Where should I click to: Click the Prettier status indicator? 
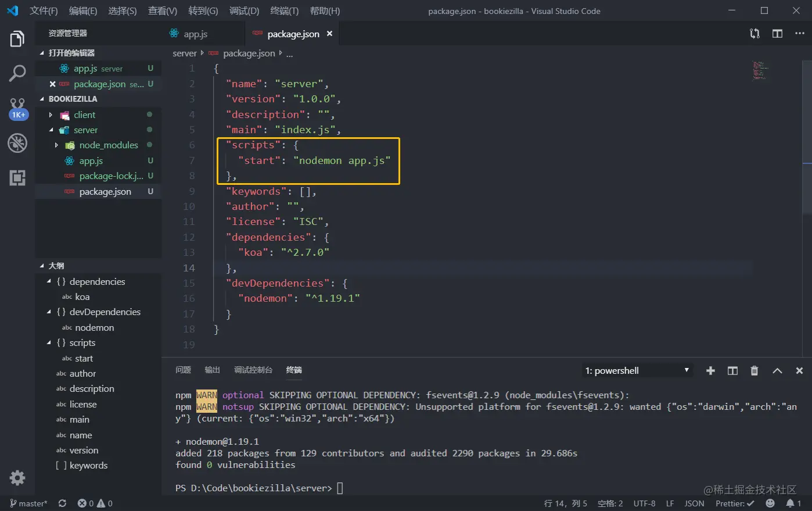pyautogui.click(x=735, y=503)
